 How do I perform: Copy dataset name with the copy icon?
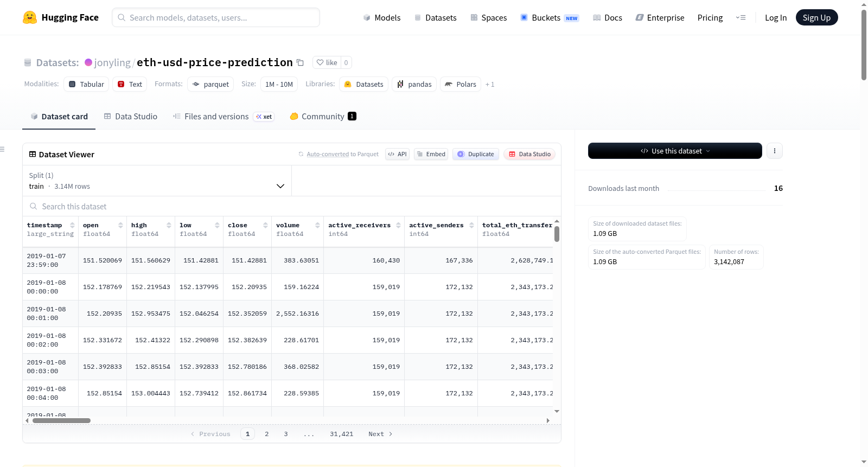point(300,62)
